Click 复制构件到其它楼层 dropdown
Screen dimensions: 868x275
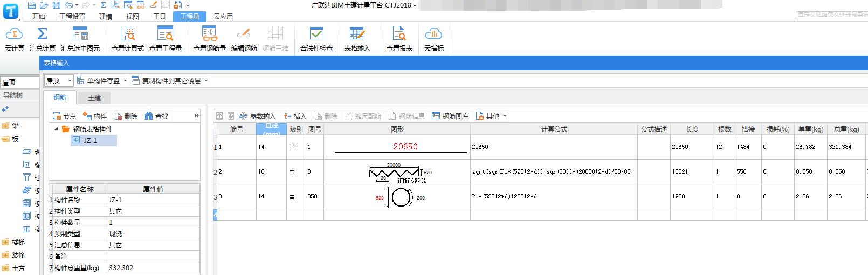[x=170, y=80]
